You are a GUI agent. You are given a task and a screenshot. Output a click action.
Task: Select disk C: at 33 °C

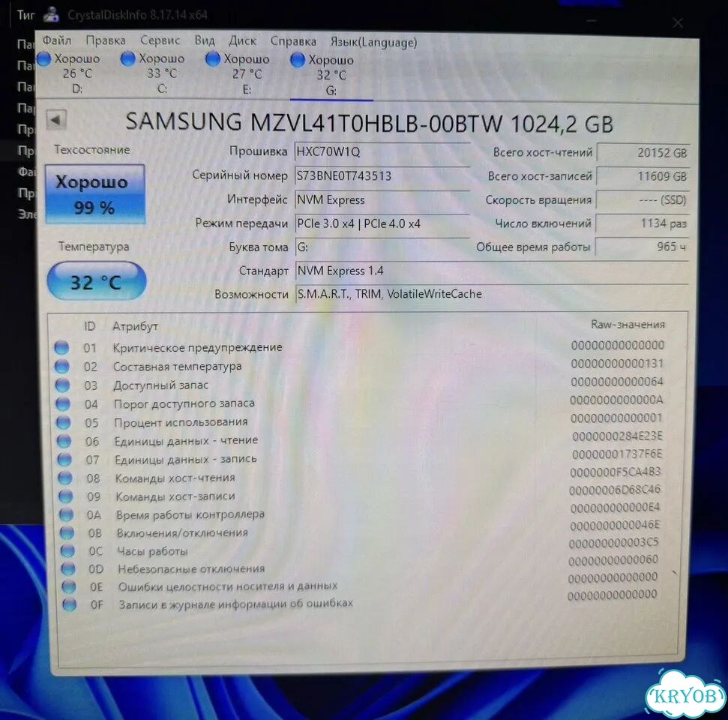(x=154, y=73)
